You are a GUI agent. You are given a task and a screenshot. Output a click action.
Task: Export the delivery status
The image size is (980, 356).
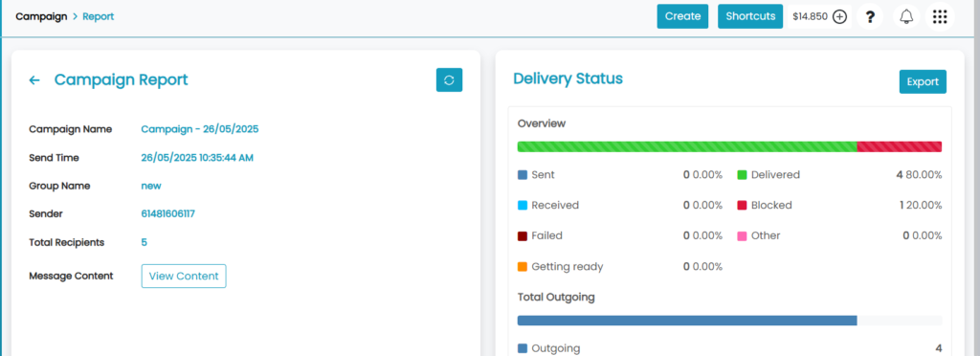[x=923, y=81]
